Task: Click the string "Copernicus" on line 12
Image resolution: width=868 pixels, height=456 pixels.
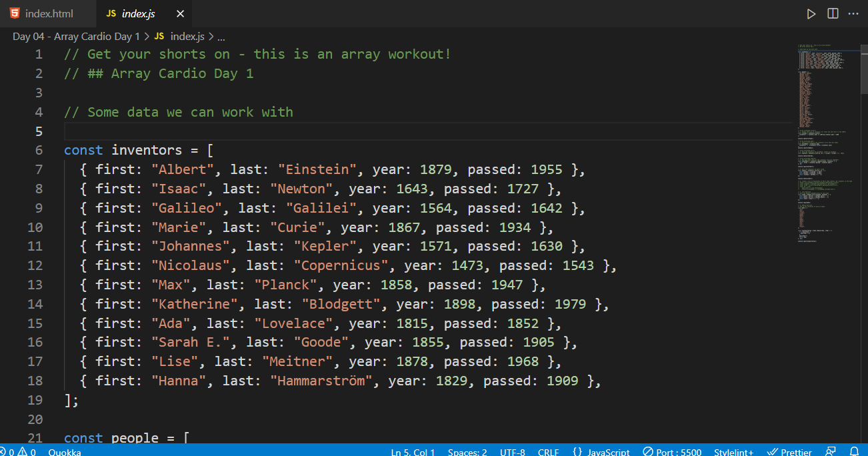Action: click(341, 265)
